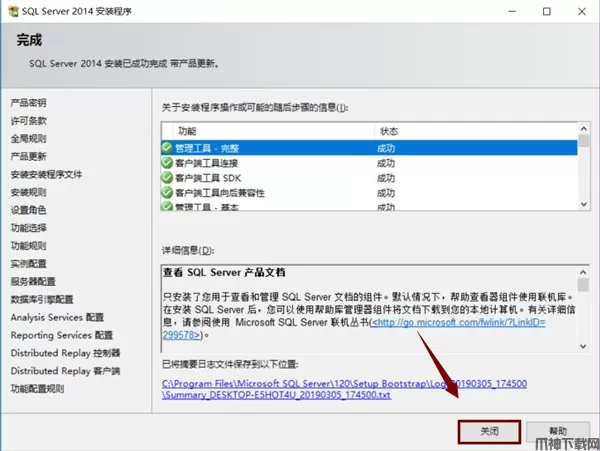Image resolution: width=600 pixels, height=451 pixels.
Task: Select the 管理工具 - 完整 feature row
Action: coord(369,148)
